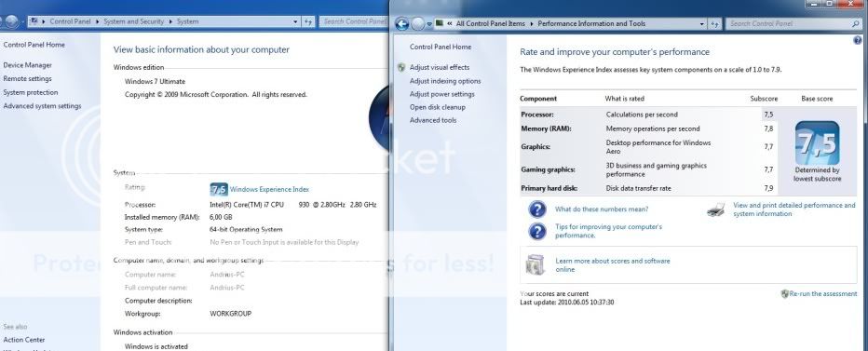Click the Last update timestamp text
The width and height of the screenshot is (868, 351).
567,303
